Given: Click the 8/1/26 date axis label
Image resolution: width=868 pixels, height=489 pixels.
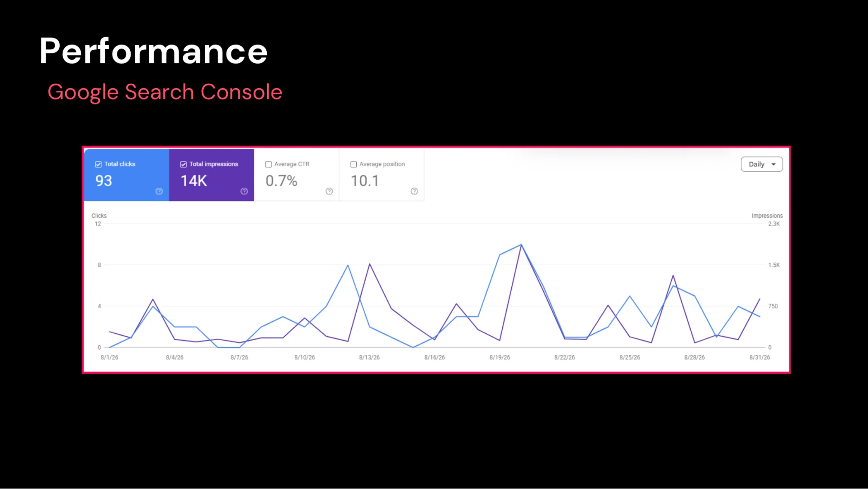Looking at the screenshot, I should coord(109,357).
